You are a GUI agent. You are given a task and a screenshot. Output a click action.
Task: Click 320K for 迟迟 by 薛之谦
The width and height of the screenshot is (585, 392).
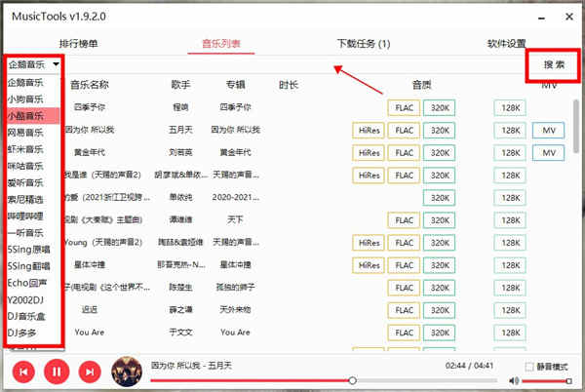click(440, 310)
